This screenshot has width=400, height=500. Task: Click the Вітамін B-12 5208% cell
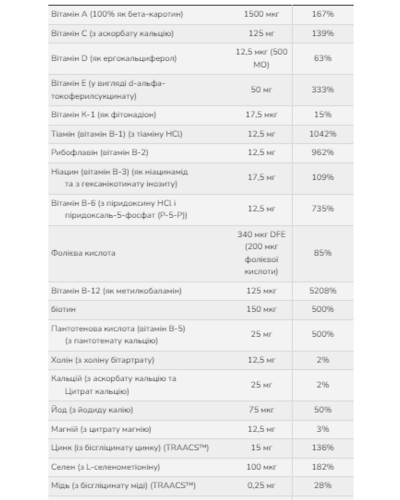(x=323, y=291)
